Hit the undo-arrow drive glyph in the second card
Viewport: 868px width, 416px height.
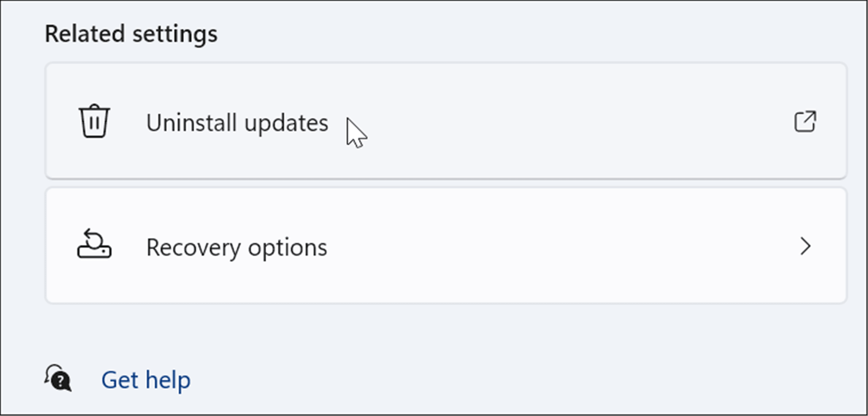pos(94,244)
